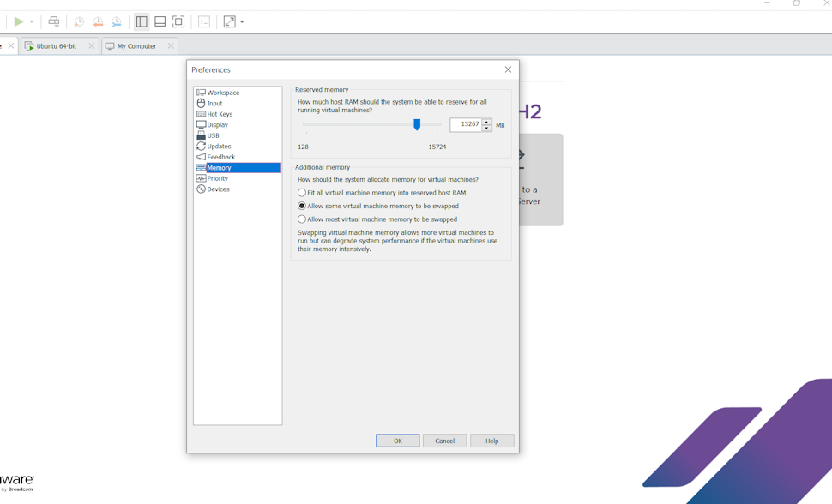Open the snapshot manager icon

[x=116, y=21]
